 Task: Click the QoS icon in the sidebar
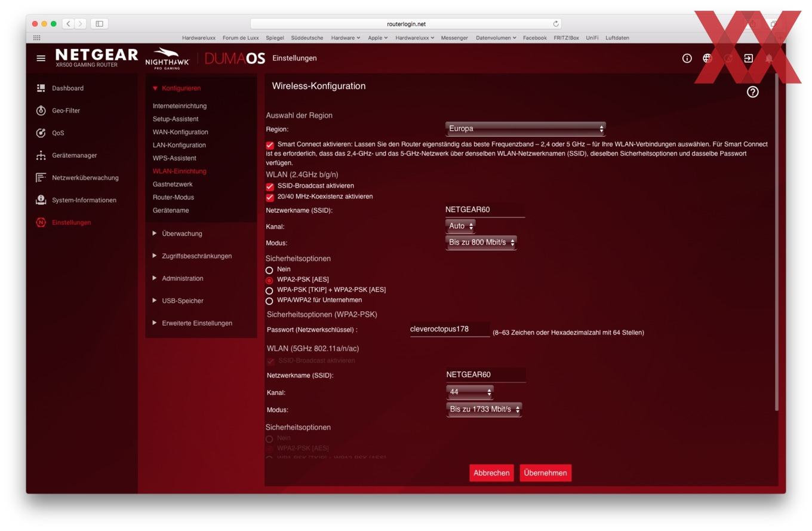[41, 133]
